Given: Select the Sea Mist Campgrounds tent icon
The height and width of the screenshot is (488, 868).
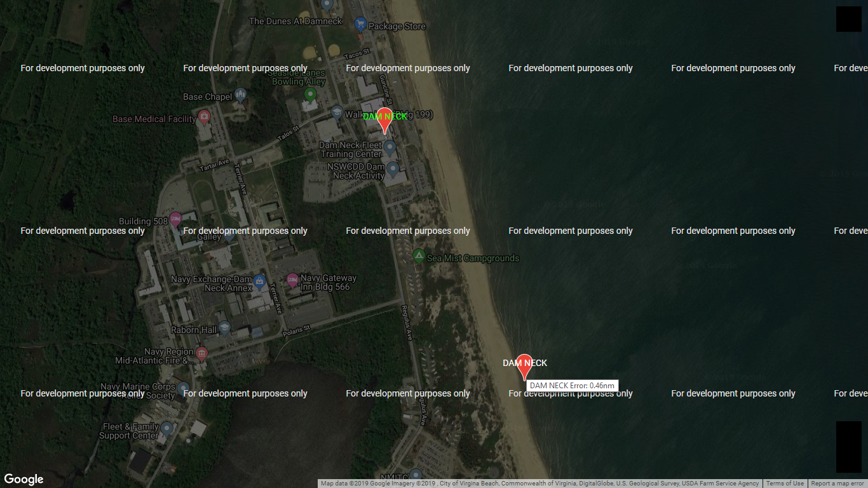Looking at the screenshot, I should point(419,257).
